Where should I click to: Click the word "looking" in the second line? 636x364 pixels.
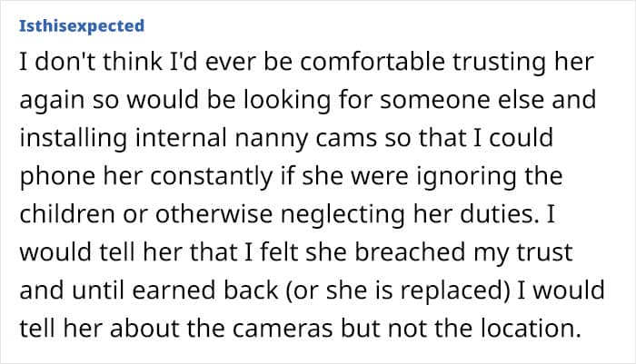pos(287,101)
